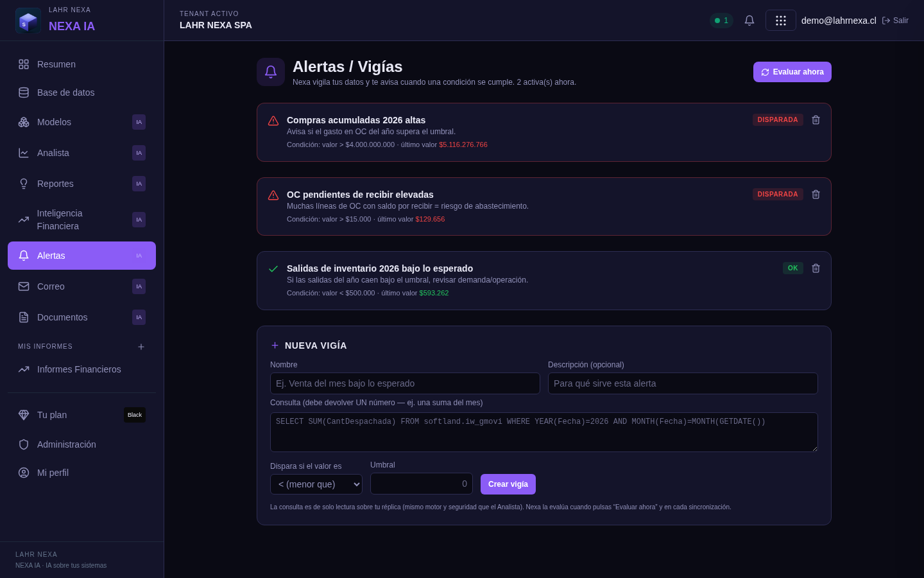Click checkmark icon on Salidas de inventario alert
924x578 pixels.
point(273,269)
